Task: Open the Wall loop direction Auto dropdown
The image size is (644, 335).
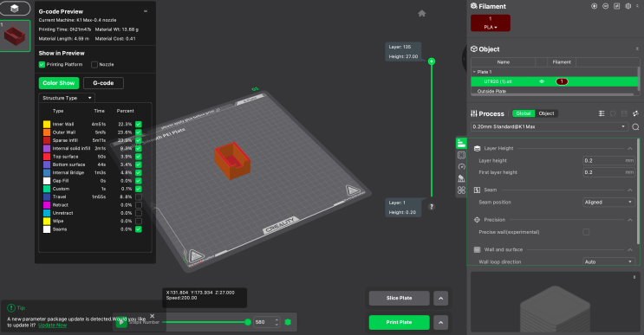Action: pyautogui.click(x=608, y=261)
